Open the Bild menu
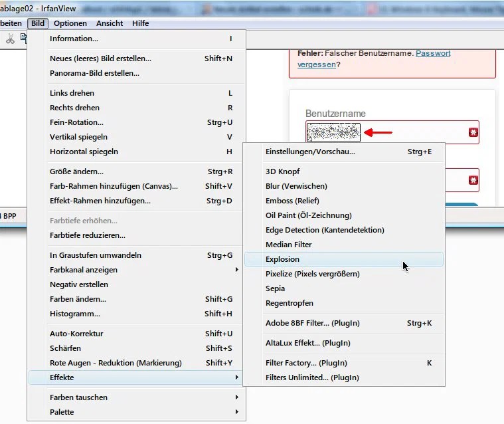The height and width of the screenshot is (424, 504). 38,23
